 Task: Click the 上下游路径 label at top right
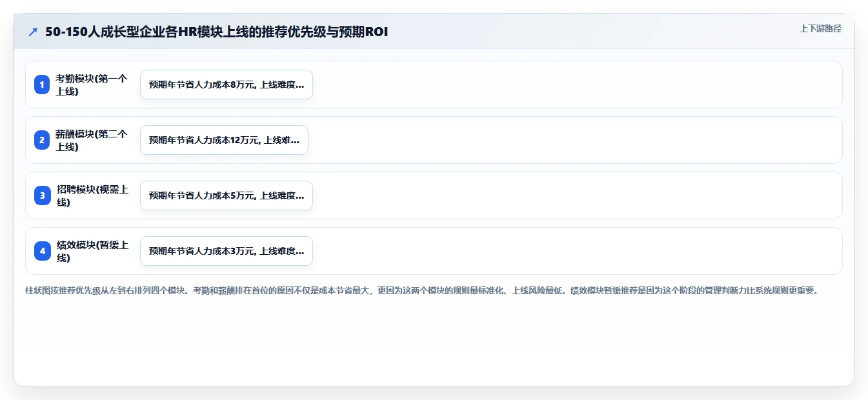(x=820, y=28)
